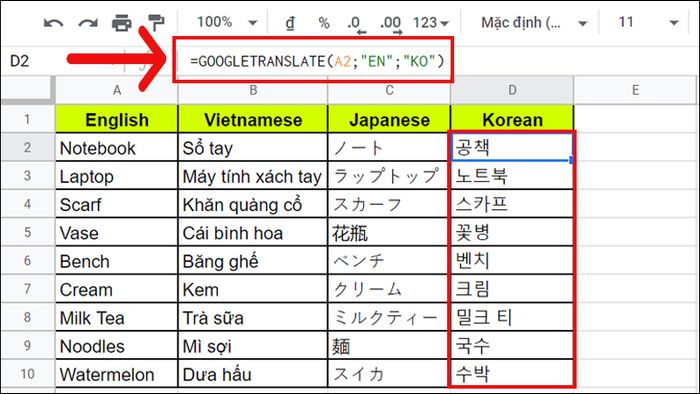Select the Khăn quàng cổ cell

(253, 204)
